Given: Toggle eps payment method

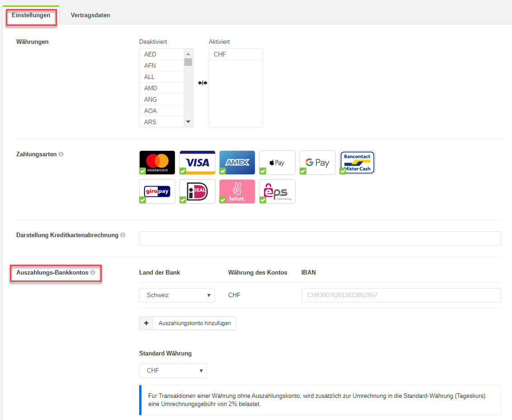Looking at the screenshot, I should point(277,191).
